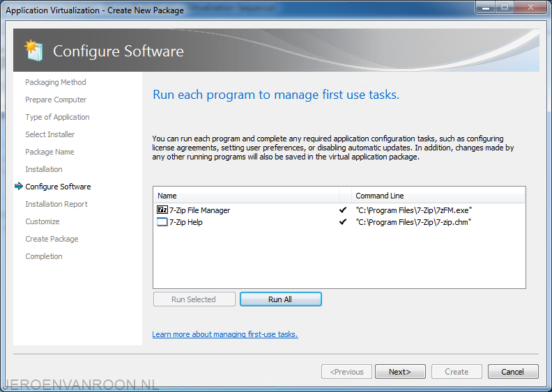Select the Configure Software step
This screenshot has width=552, height=392.
click(x=58, y=187)
